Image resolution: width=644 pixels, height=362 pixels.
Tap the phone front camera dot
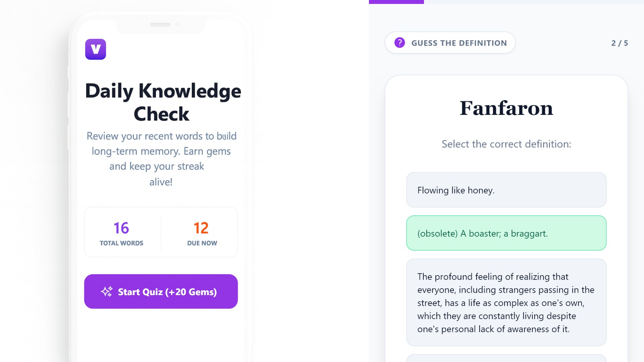(177, 24)
